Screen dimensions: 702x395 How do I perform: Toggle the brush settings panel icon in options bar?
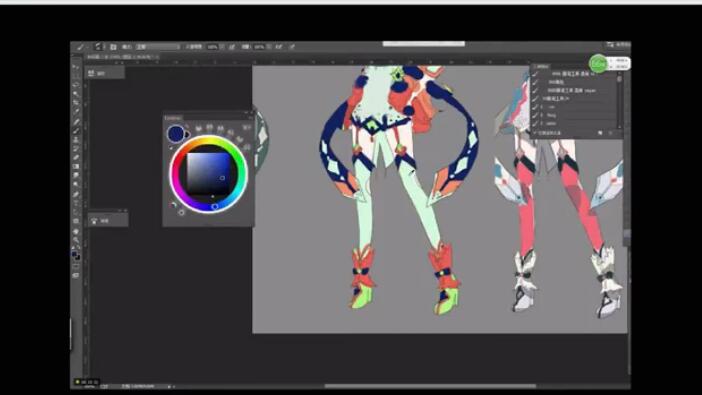(113, 47)
